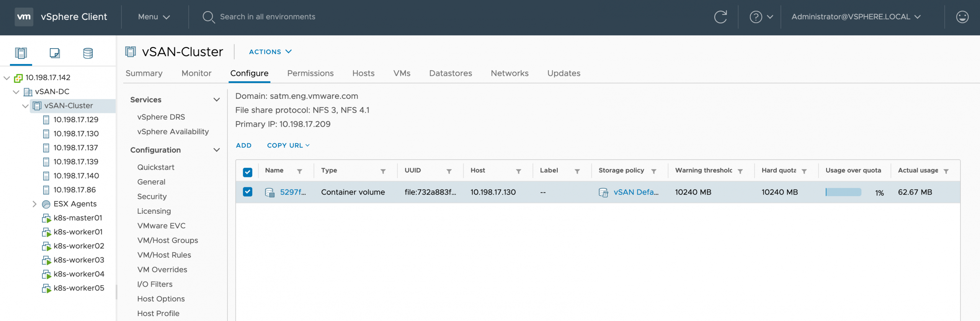Click ADD to create a file share
The width and height of the screenshot is (980, 321).
click(243, 146)
